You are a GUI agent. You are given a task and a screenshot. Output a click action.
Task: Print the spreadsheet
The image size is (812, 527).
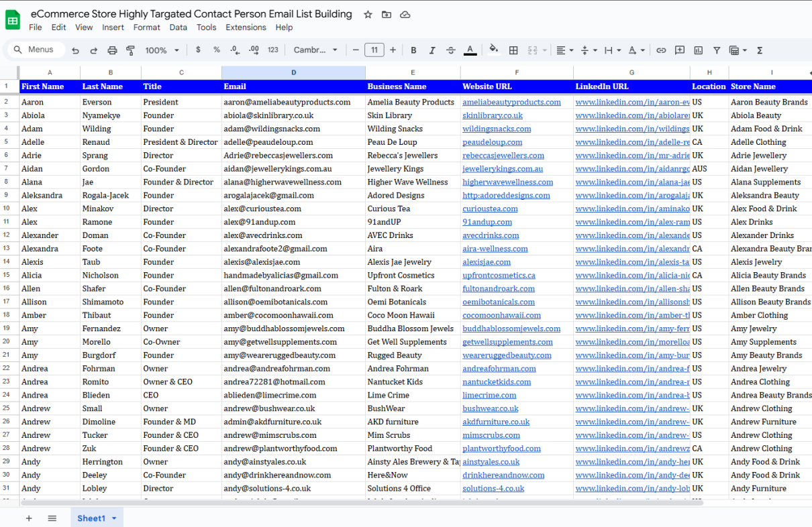pyautogui.click(x=113, y=50)
